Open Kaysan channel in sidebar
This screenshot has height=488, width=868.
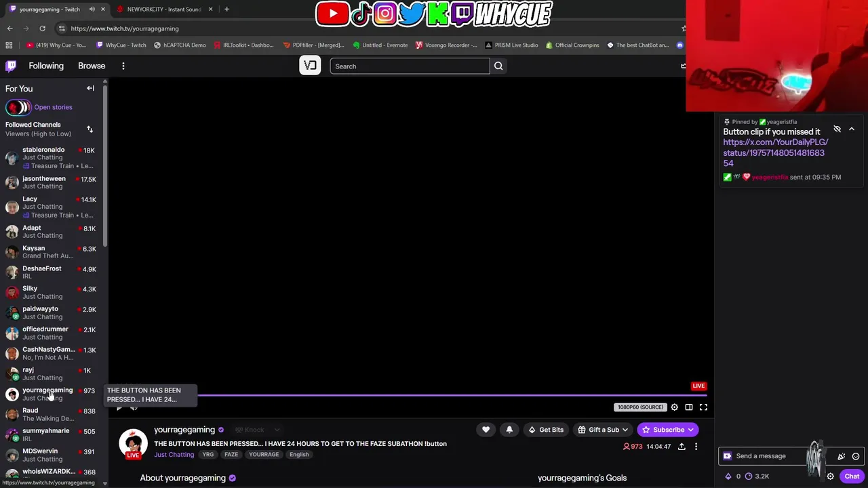51,252
